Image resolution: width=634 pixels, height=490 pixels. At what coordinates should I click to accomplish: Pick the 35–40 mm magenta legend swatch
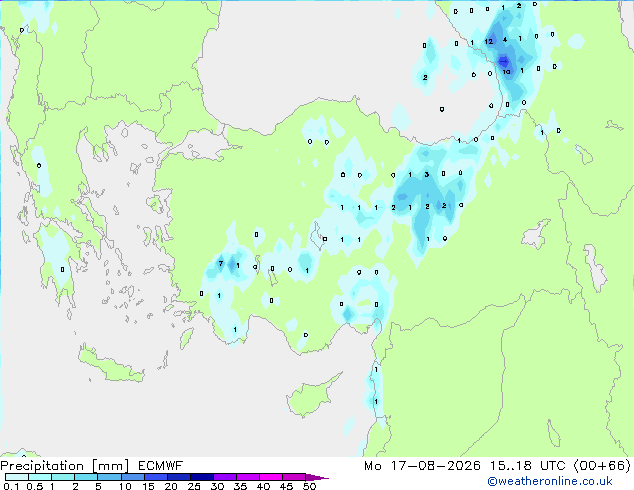pos(248,477)
